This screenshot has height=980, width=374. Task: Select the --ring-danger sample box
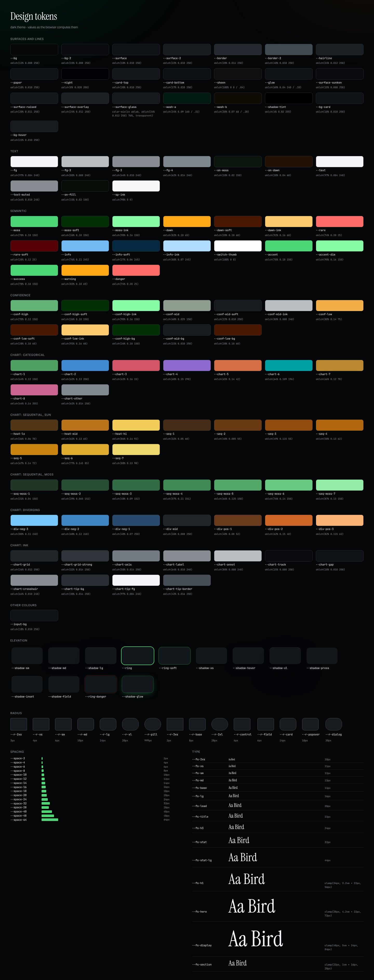point(101,684)
